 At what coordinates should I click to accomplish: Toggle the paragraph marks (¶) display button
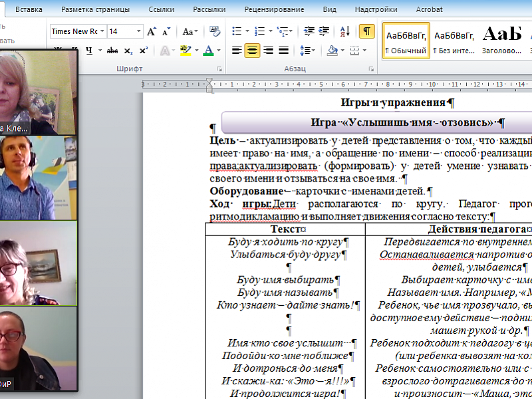[366, 31]
